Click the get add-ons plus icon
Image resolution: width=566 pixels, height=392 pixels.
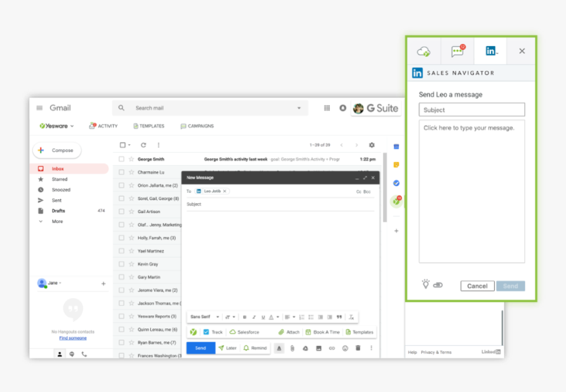click(x=396, y=231)
